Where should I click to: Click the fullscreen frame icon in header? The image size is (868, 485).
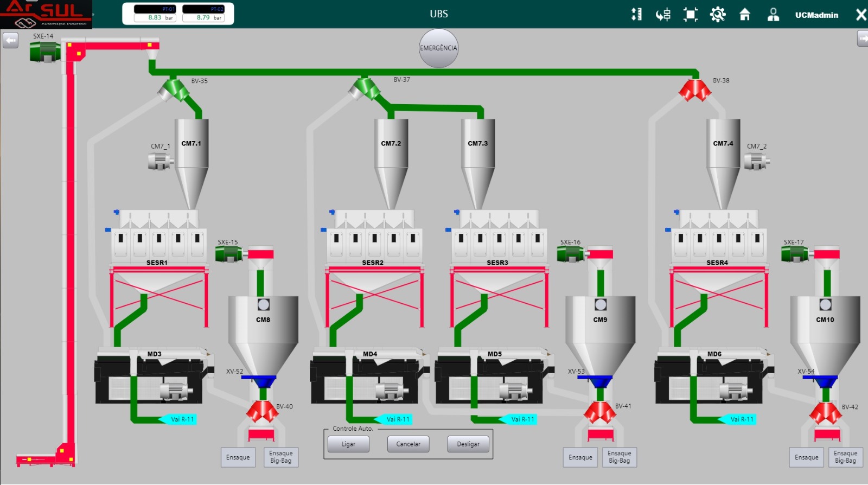690,15
